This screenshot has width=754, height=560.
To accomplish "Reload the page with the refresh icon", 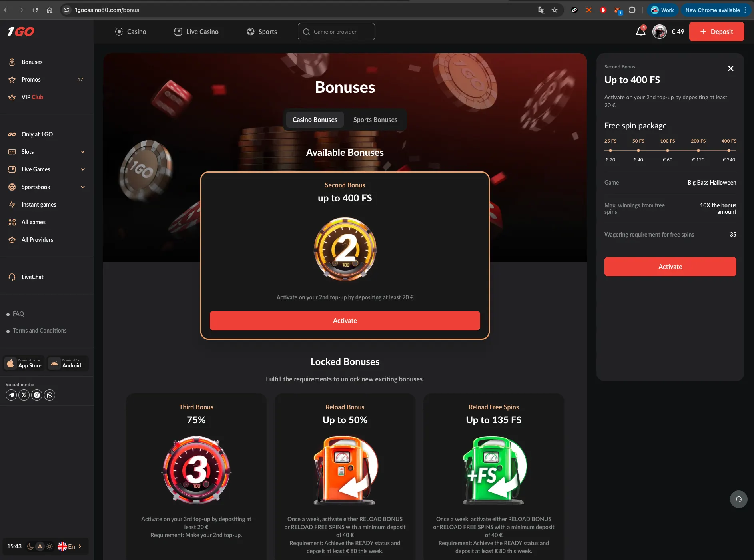I will coord(35,10).
